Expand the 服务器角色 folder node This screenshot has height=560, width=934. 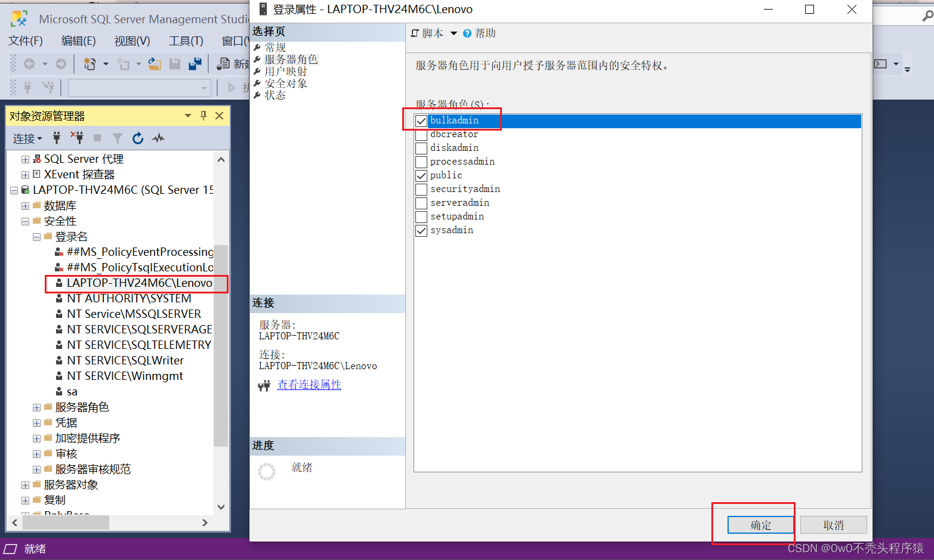[36, 407]
